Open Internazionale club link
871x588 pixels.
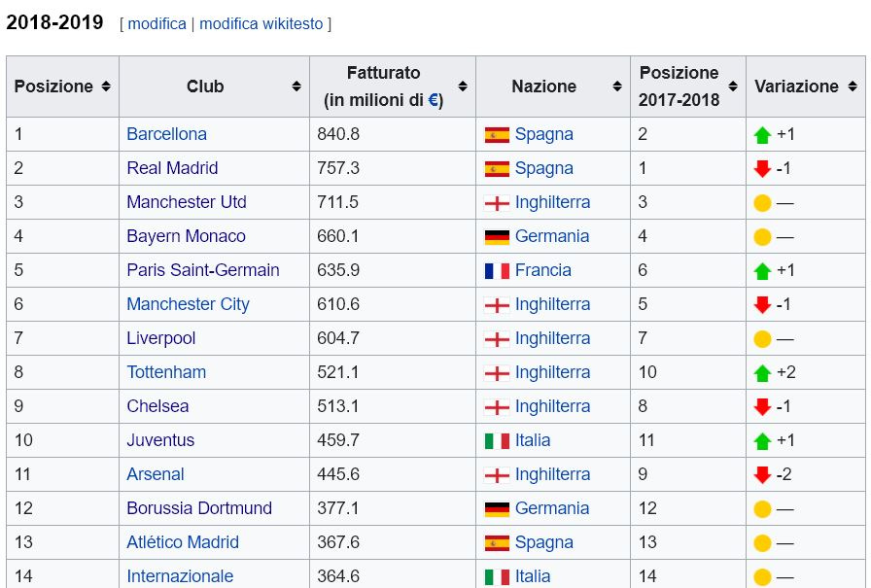tap(180, 575)
